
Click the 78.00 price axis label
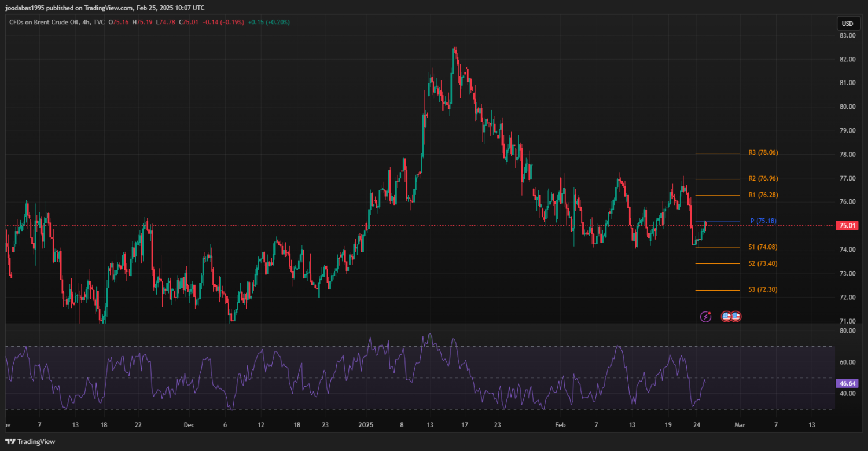tap(847, 155)
